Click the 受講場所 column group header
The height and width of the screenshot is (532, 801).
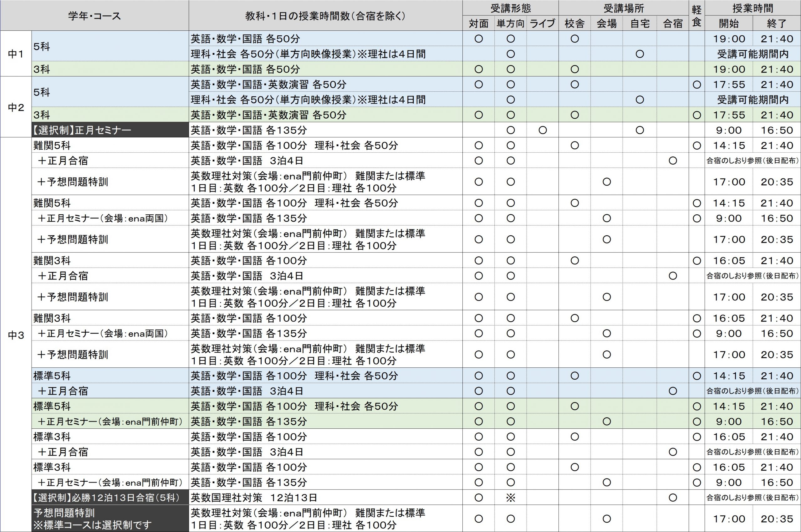click(x=624, y=8)
